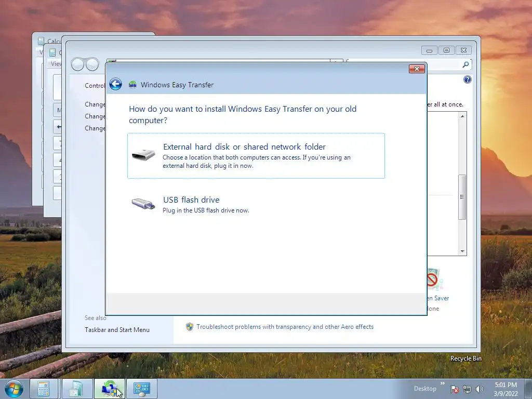Click Screen Saver label in Control Panel
The height and width of the screenshot is (399, 532).
pyautogui.click(x=438, y=298)
